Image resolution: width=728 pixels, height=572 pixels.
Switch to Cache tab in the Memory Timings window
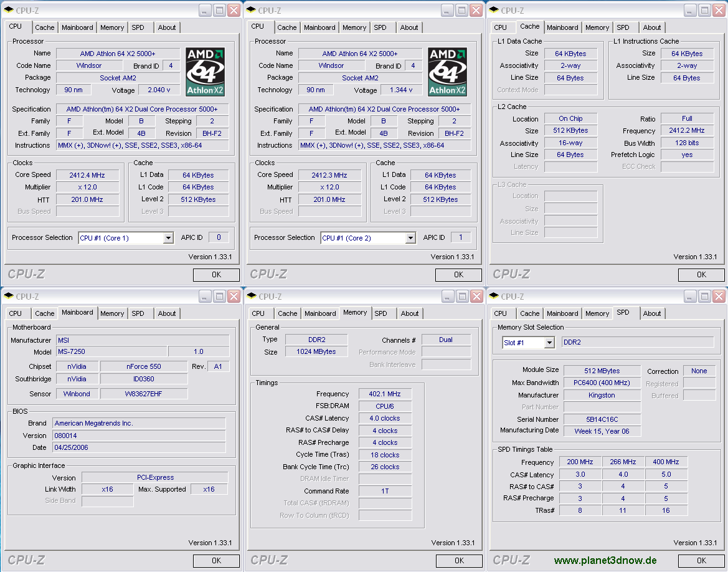(x=287, y=313)
